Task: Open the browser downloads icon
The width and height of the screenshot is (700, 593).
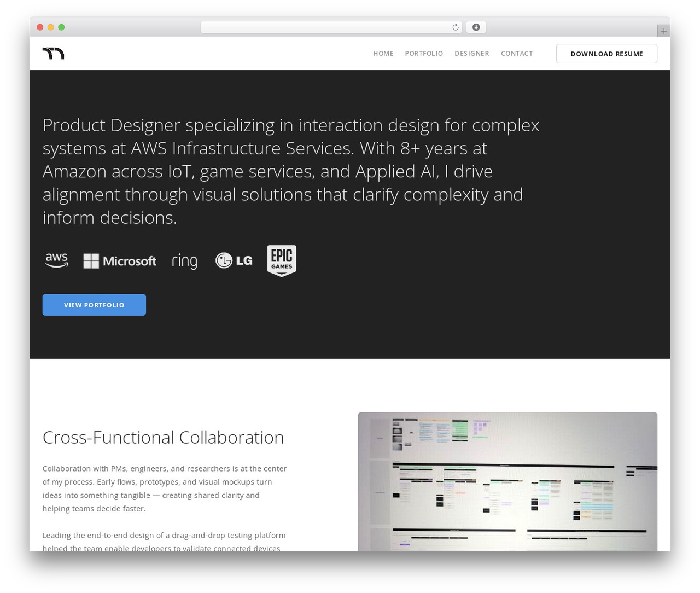Action: 476,27
